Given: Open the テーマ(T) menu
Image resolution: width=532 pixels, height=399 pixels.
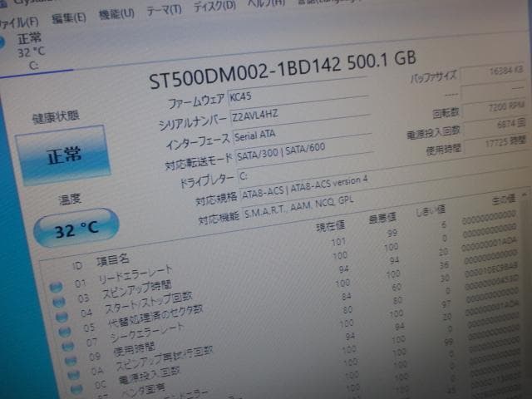Looking at the screenshot, I should [x=165, y=10].
